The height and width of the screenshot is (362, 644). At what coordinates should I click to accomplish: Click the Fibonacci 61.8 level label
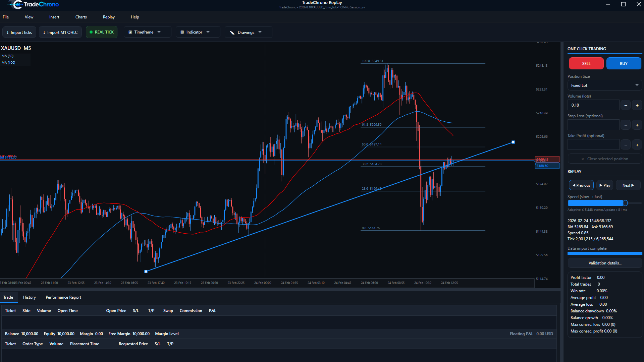371,125
